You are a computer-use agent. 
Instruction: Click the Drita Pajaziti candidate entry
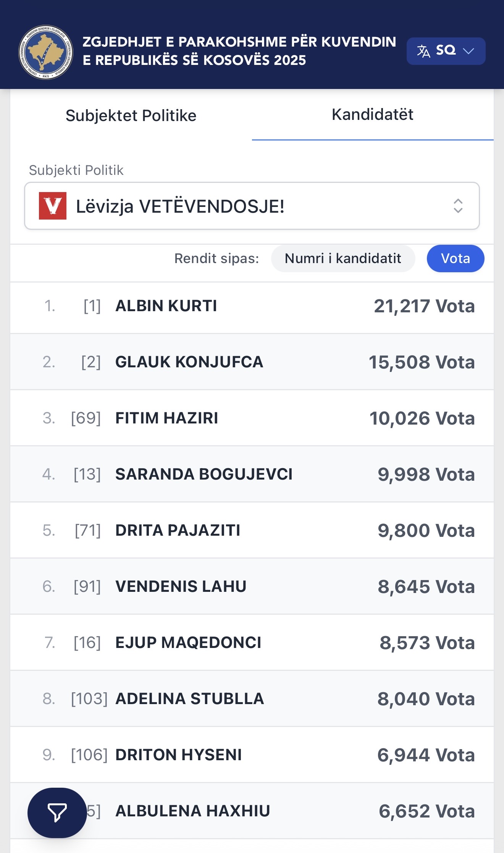click(252, 530)
